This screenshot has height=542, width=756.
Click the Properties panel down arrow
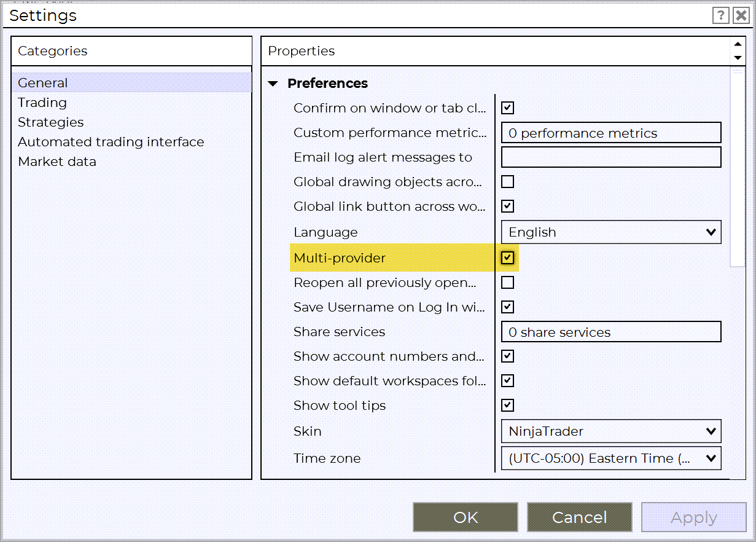tap(738, 58)
